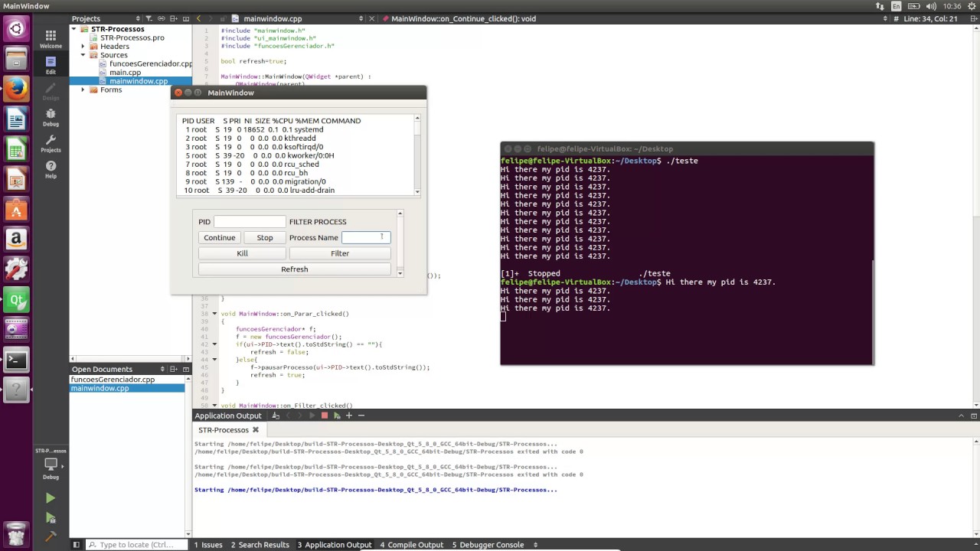Build project with hammer icon
This screenshot has width=980, height=551.
click(51, 537)
